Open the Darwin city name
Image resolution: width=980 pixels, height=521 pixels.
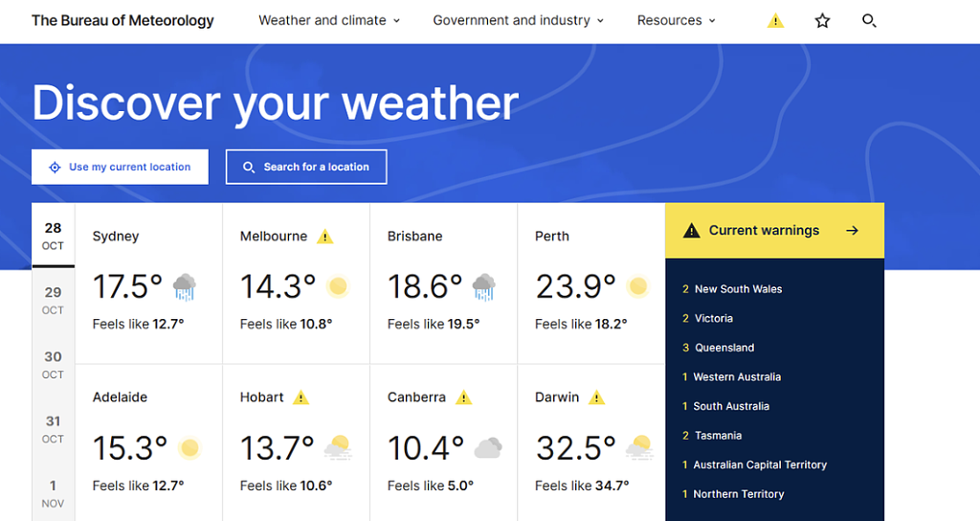click(557, 397)
